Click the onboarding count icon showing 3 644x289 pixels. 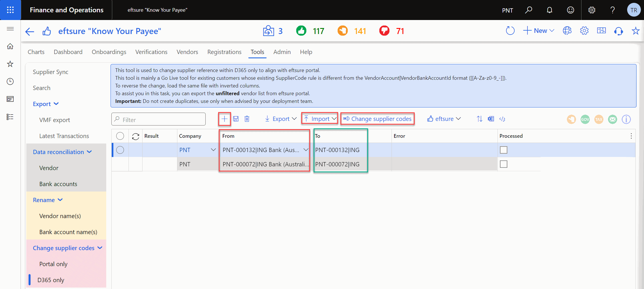pyautogui.click(x=268, y=31)
